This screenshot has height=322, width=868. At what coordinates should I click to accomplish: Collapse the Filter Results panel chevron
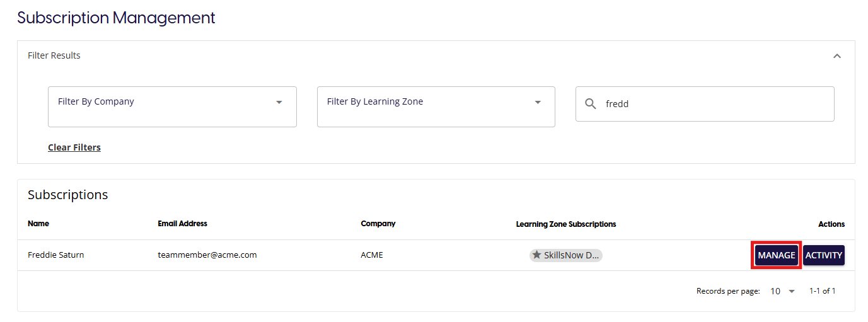point(837,56)
